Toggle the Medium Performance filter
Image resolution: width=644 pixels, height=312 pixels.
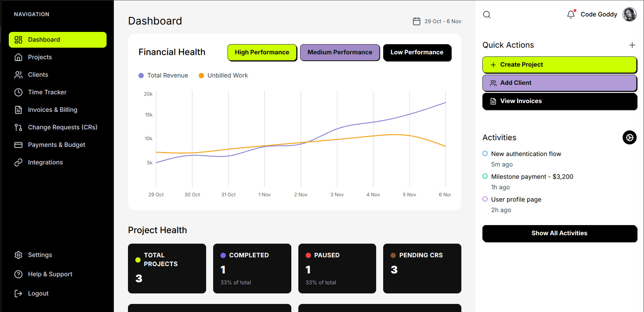340,52
